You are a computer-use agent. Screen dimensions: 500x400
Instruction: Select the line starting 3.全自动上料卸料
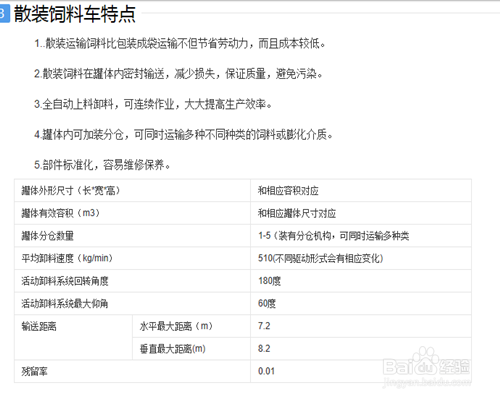[x=153, y=104]
